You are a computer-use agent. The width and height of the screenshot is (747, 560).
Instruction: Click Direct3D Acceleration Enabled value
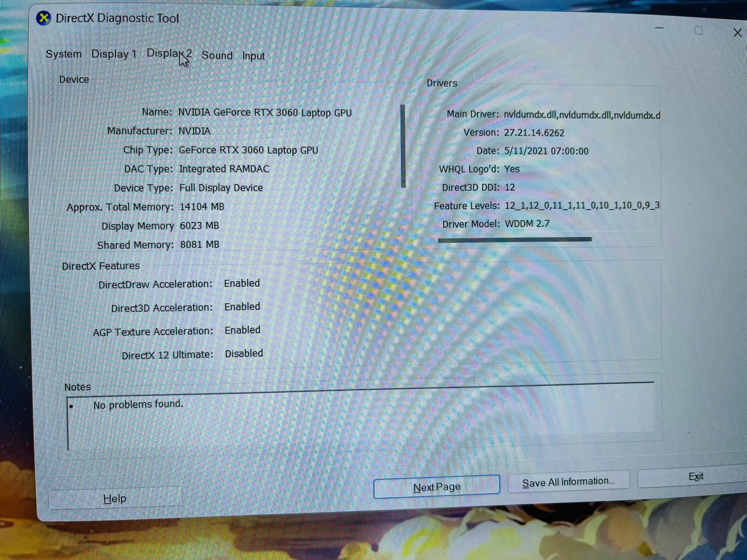click(x=242, y=307)
